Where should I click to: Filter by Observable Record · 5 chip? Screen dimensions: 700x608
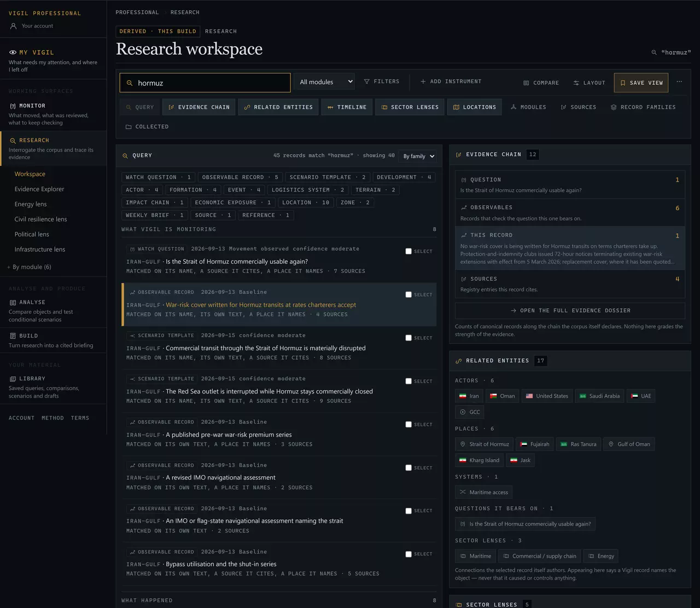pyautogui.click(x=240, y=177)
